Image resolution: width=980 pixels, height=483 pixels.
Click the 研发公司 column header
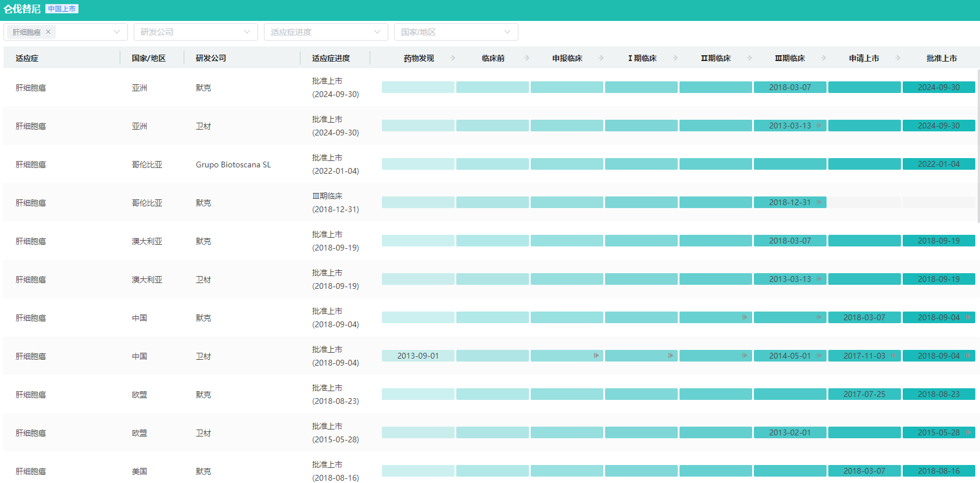[211, 58]
